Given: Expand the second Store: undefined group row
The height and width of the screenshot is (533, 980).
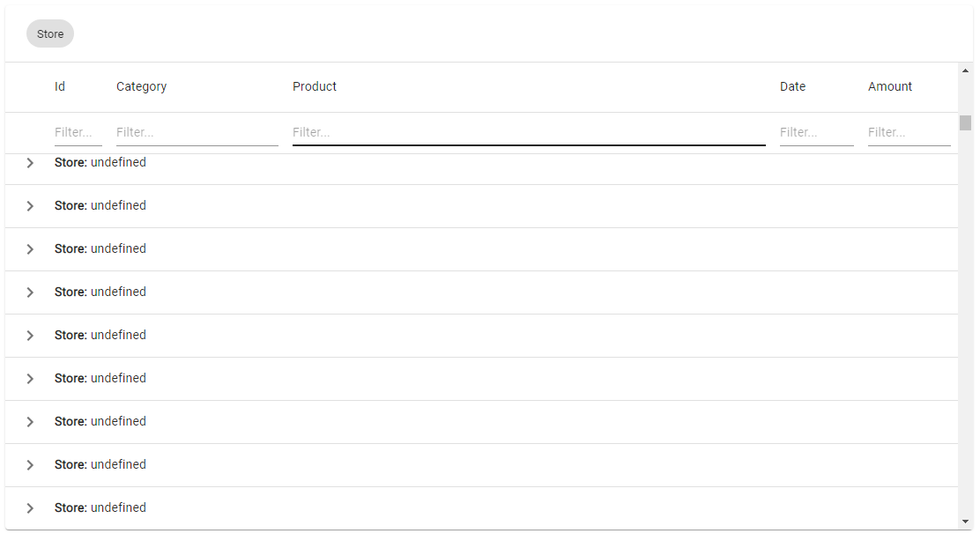Looking at the screenshot, I should click(x=29, y=205).
